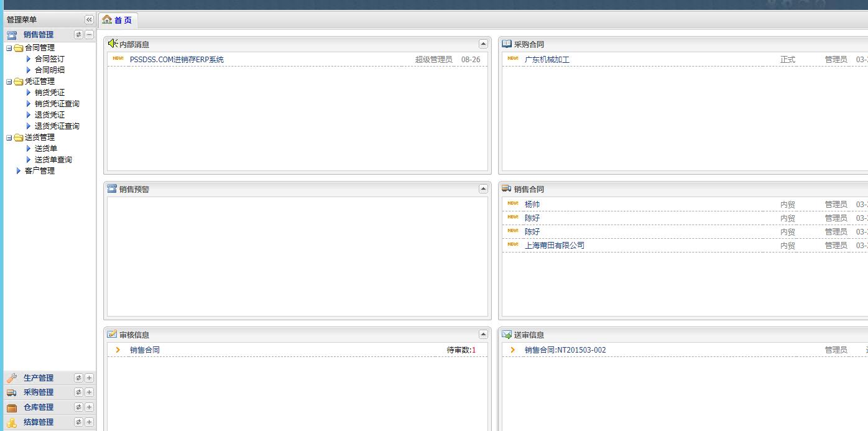The width and height of the screenshot is (868, 431).
Task: Click the 审核信息 panel icon
Action: coord(112,335)
